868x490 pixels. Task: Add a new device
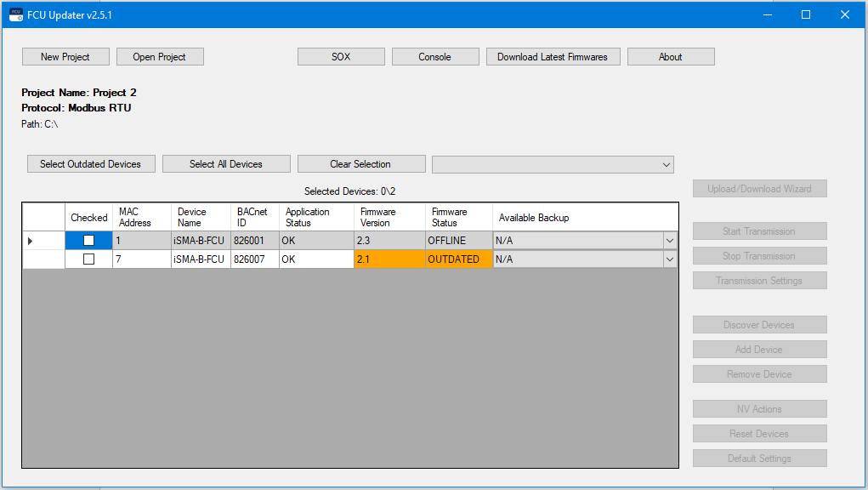click(x=759, y=349)
